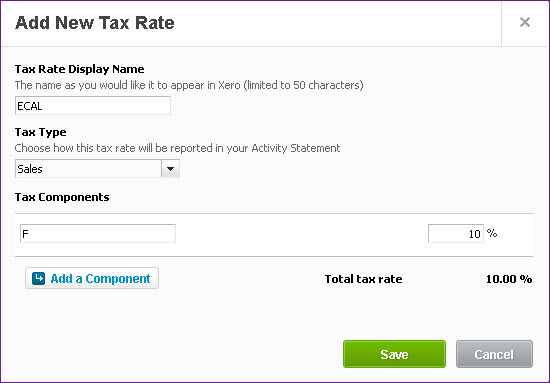Click the Xero name character-limit hint text
Screen dimensions: 550x383
click(189, 85)
